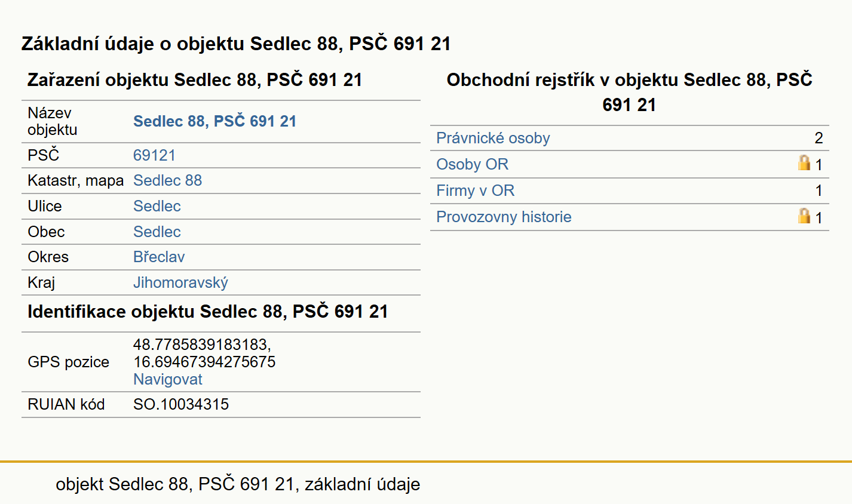Screen dimensions: 852x504
Task: Open the bold Sedlec 88, PSČ 691 21 name link
Action: tap(215, 121)
